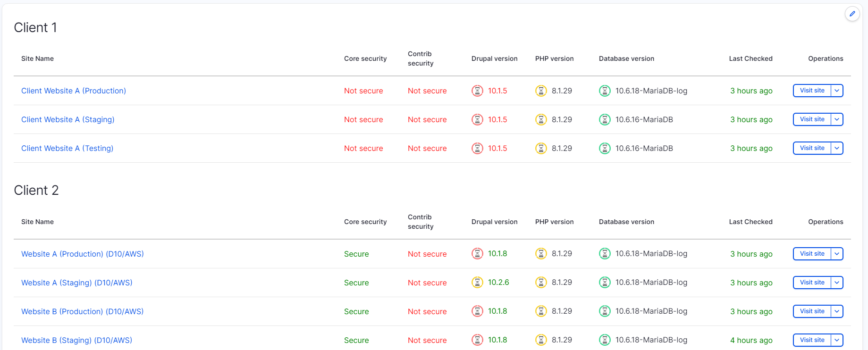Expand operations dropdown for Client Website A (Production)

click(x=837, y=91)
